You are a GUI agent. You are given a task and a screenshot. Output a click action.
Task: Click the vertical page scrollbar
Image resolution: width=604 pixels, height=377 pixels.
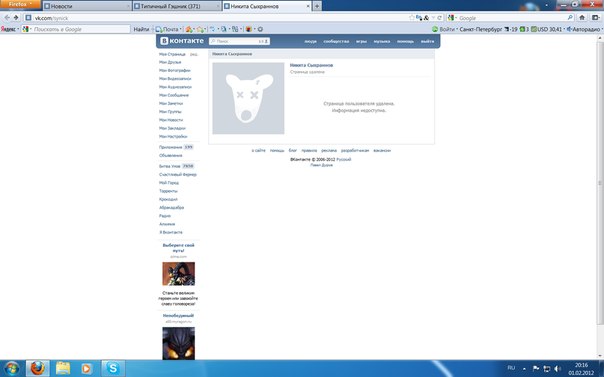click(600, 196)
